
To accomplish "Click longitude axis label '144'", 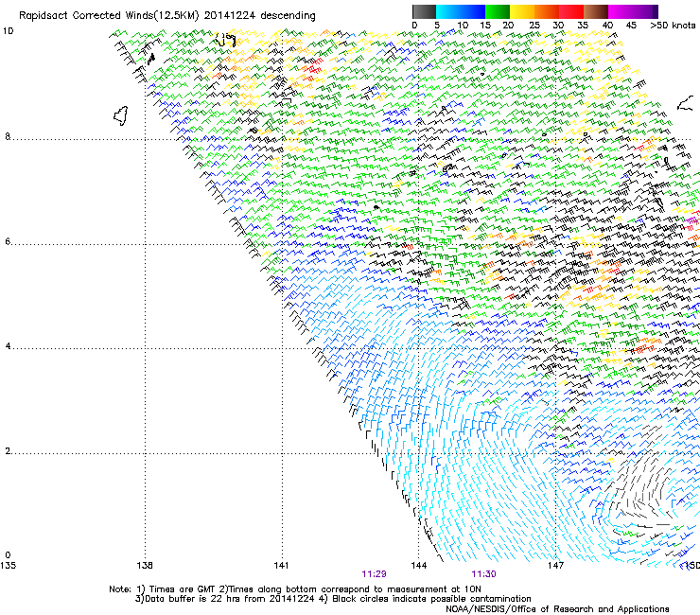I will point(419,566).
